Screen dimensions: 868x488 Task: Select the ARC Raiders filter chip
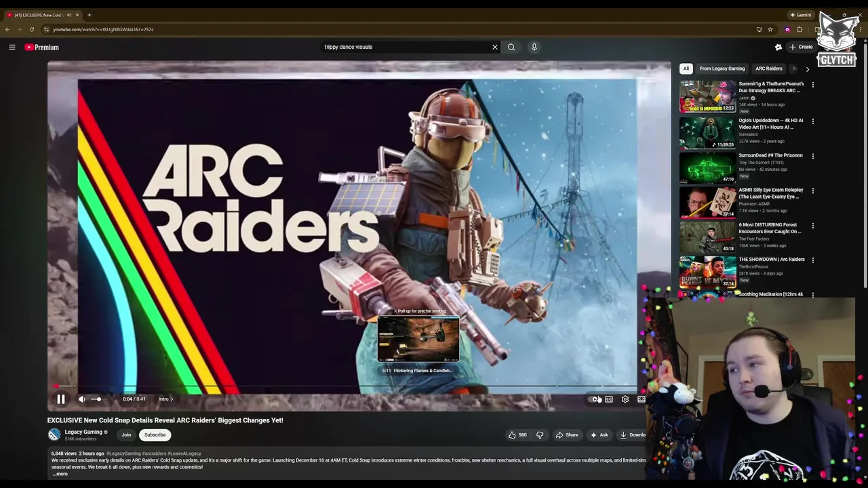click(769, 68)
